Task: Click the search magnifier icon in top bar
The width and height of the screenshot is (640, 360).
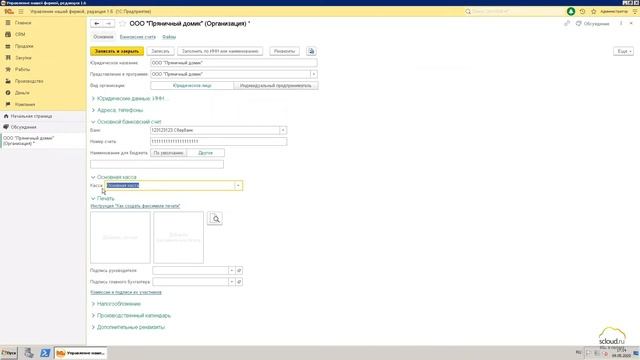Action: [x=468, y=11]
